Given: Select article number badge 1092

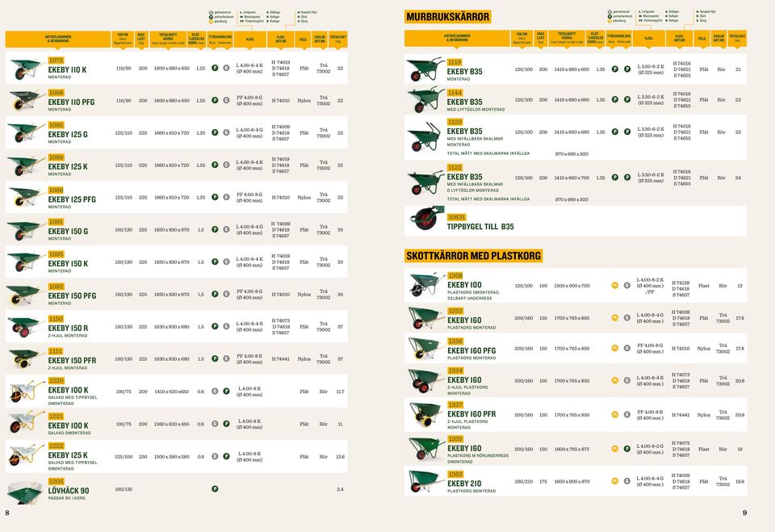Looking at the screenshot, I should (x=56, y=287).
